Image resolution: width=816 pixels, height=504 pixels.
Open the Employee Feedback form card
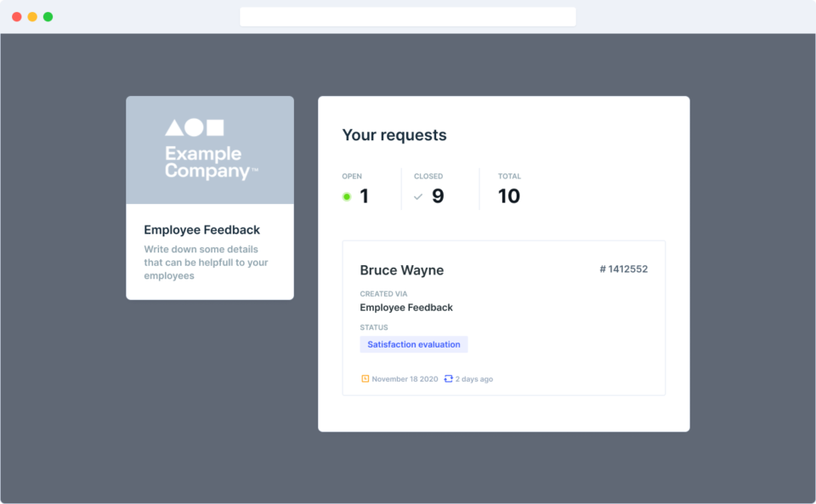210,197
